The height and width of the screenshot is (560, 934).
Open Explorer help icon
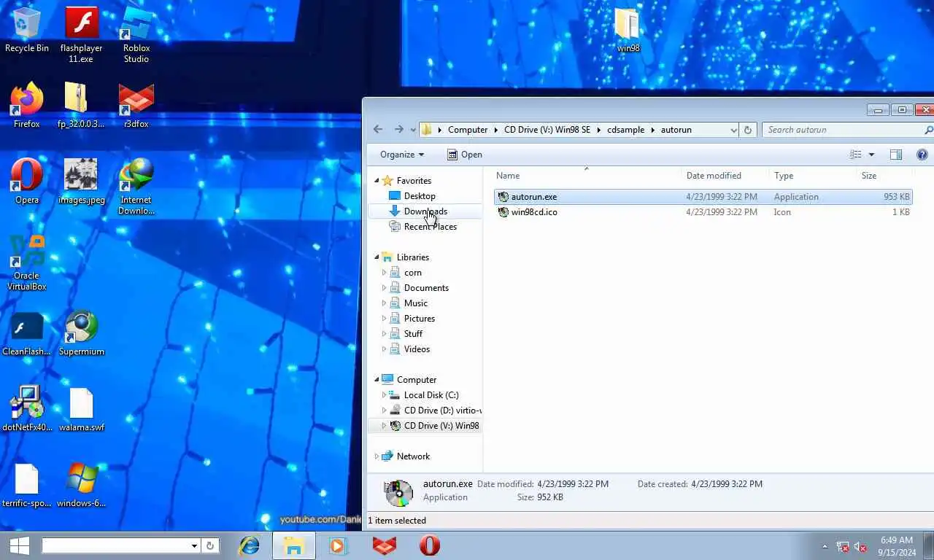pos(922,155)
